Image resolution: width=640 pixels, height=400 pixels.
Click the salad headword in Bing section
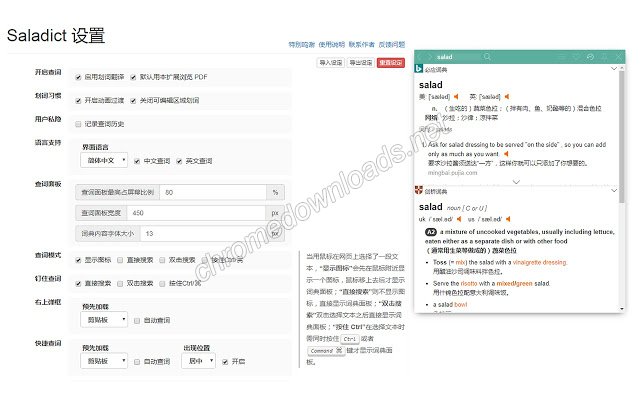(431, 85)
